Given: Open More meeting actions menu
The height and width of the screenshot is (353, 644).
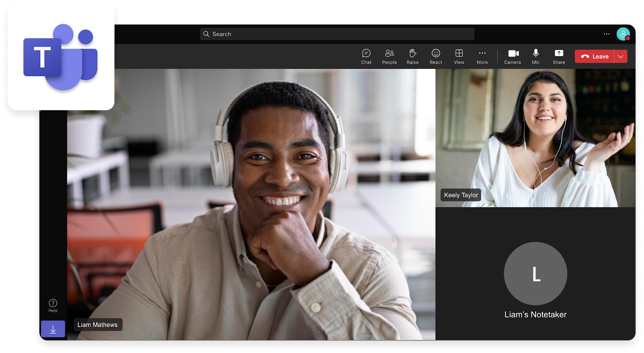Looking at the screenshot, I should (482, 56).
